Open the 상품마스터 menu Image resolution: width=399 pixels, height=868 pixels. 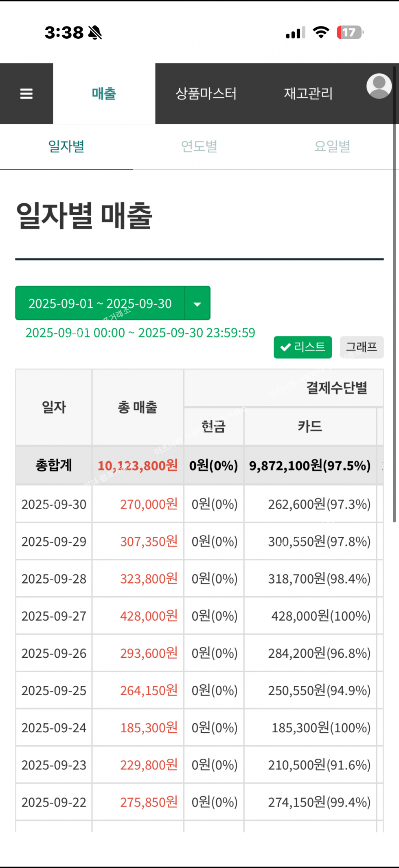(x=206, y=94)
